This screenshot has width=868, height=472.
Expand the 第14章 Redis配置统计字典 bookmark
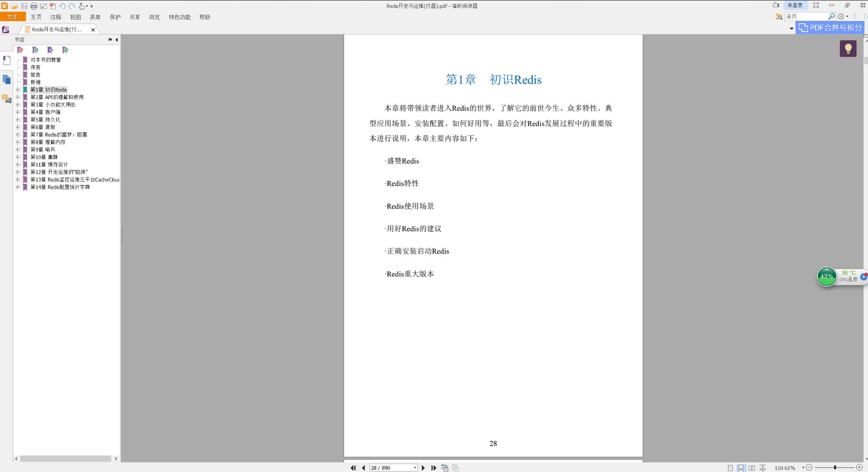point(18,187)
